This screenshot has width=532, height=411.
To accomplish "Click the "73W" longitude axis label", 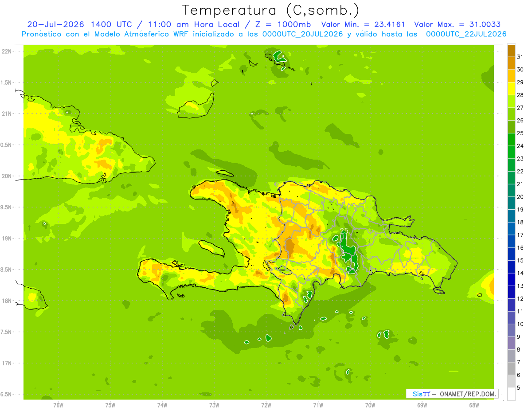I will pos(214,405).
